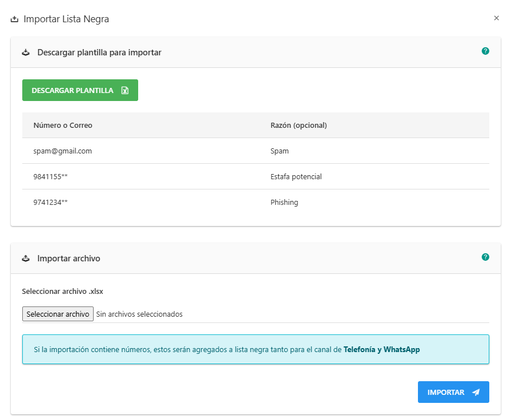Click the Número o Correo column header
The image size is (511, 420).
pos(63,126)
